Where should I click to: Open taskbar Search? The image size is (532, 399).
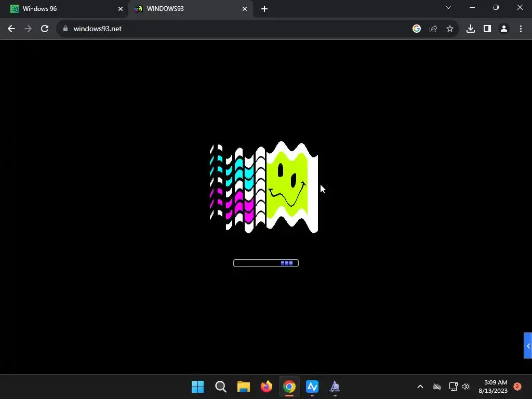pos(220,387)
